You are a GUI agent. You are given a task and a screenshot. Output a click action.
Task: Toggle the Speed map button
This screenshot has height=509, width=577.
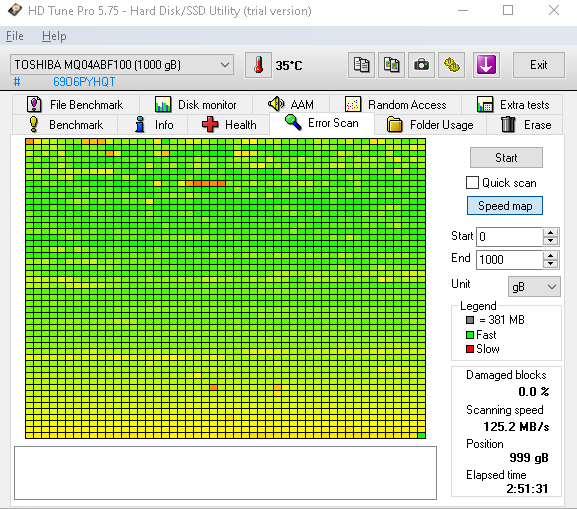pyautogui.click(x=505, y=205)
